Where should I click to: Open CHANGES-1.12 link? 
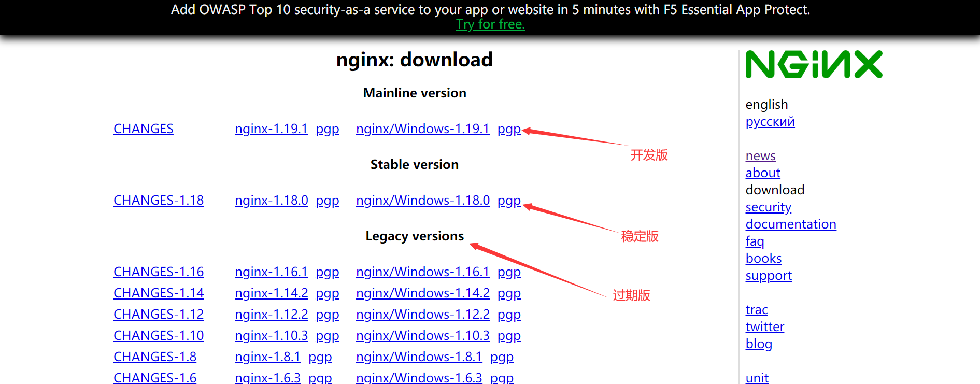[x=159, y=314]
